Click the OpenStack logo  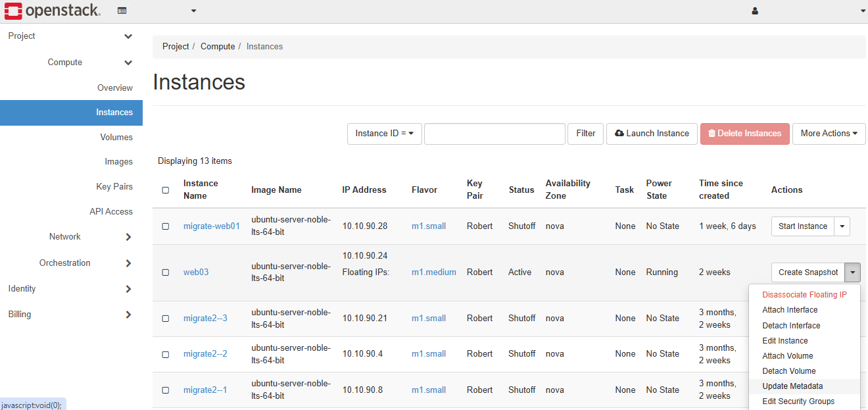click(53, 11)
